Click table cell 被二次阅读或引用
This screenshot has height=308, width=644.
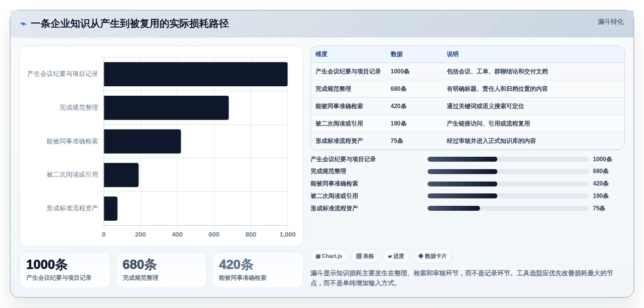339,123
